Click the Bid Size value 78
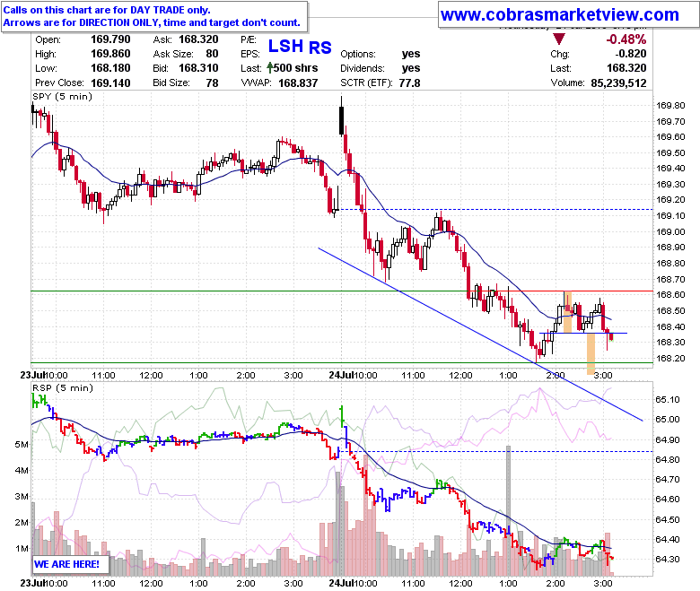This screenshot has width=700, height=591. click(x=212, y=83)
